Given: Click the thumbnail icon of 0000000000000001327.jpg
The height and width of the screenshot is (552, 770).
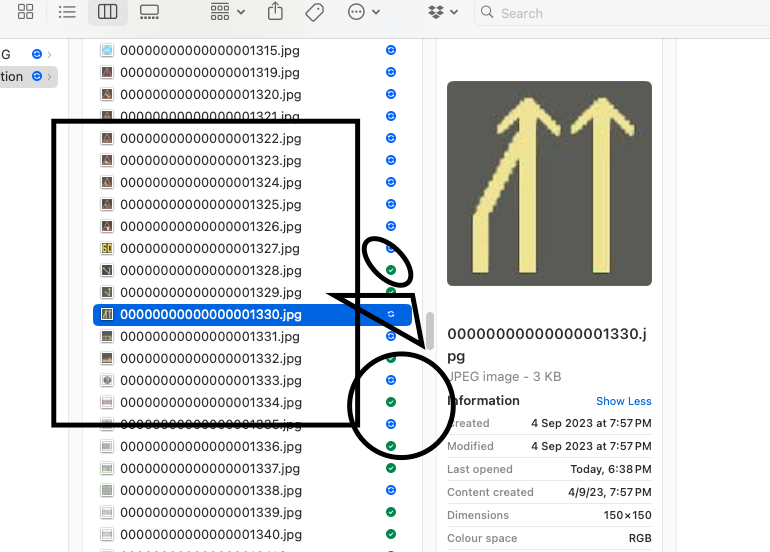Looking at the screenshot, I should (107, 248).
